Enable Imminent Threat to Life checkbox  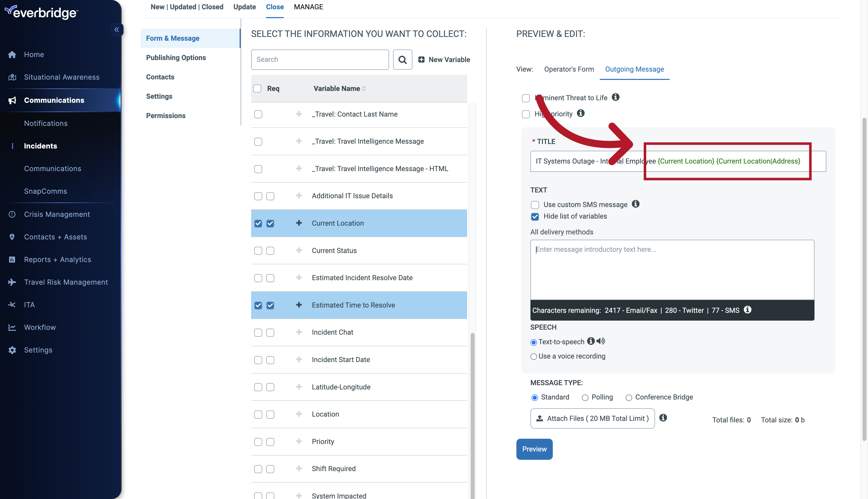tap(525, 98)
